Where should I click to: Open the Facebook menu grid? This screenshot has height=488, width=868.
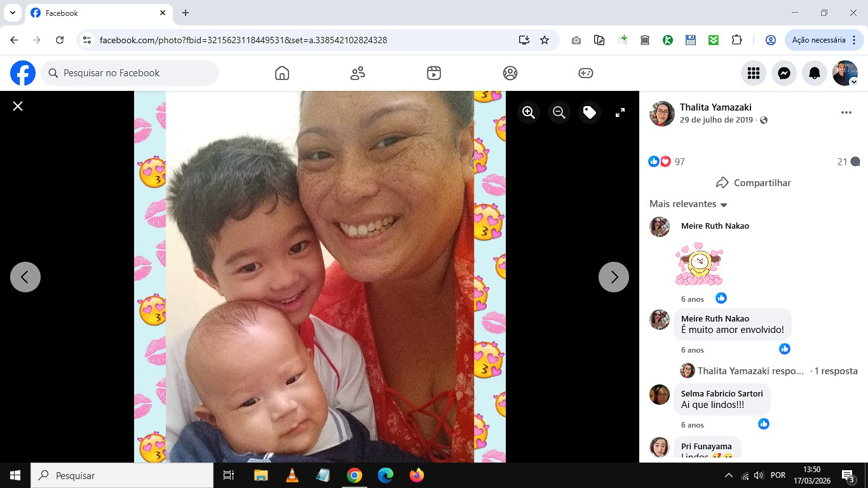[754, 73]
